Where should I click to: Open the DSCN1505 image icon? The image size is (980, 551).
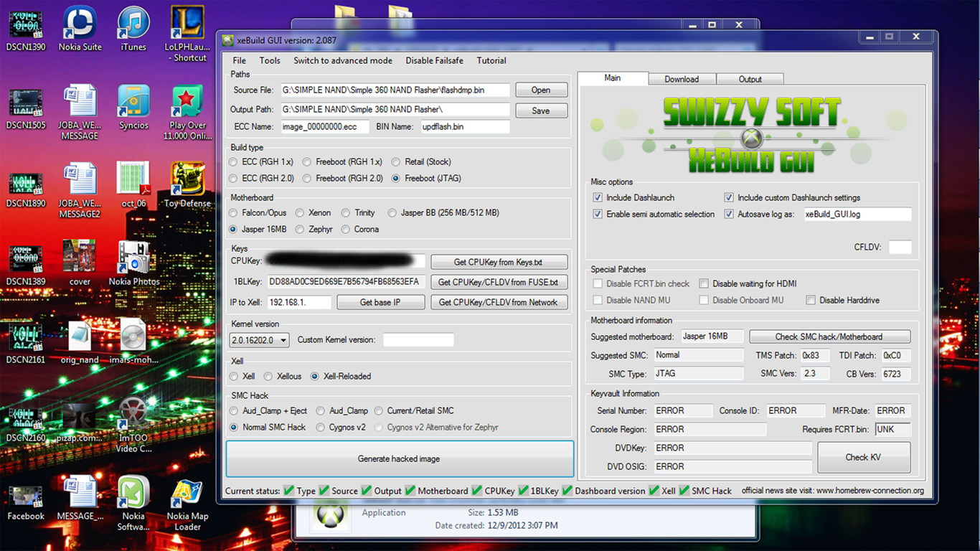[x=26, y=107]
